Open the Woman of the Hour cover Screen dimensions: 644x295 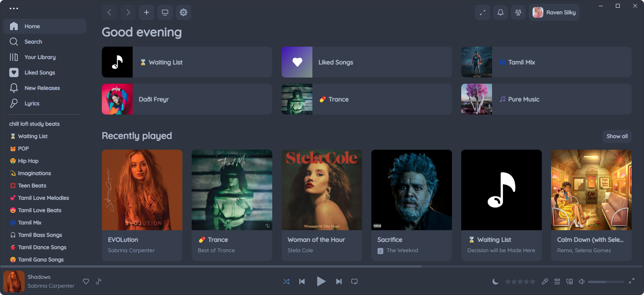coord(322,190)
